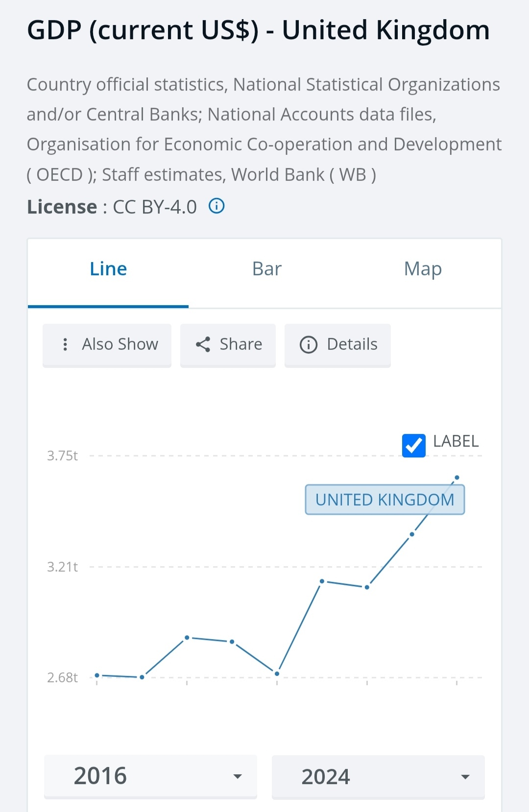
Task: Click the 3.75t axis label
Action: 62,456
